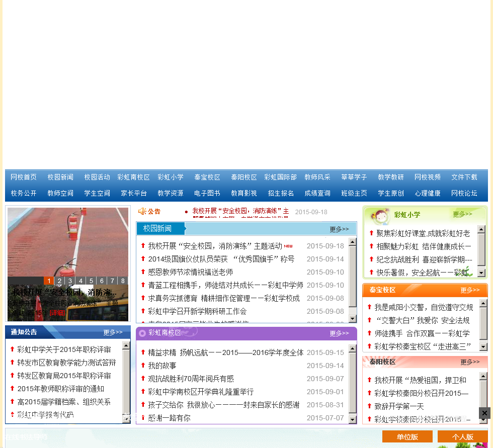
Task: Open the 网校论坛 navigation item
Action: (x=464, y=193)
